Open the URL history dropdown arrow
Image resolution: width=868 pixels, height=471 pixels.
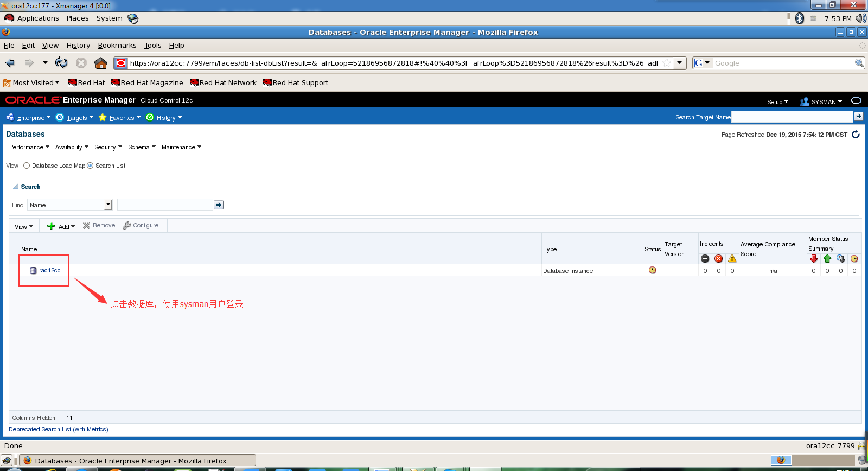click(x=680, y=63)
